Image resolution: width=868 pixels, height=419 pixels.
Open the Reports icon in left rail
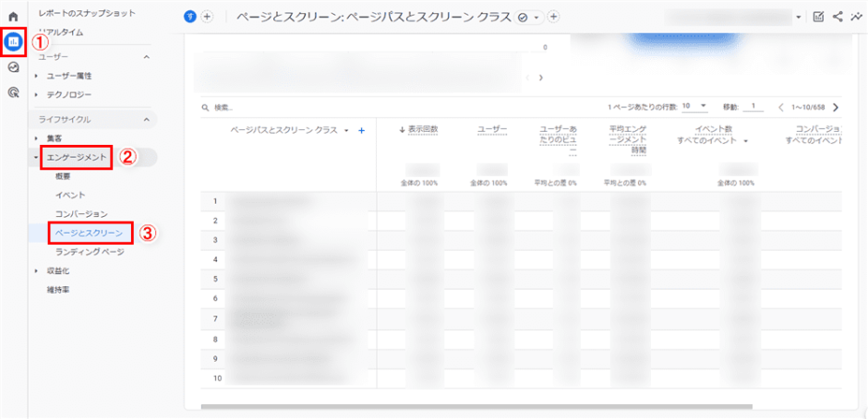tap(13, 42)
